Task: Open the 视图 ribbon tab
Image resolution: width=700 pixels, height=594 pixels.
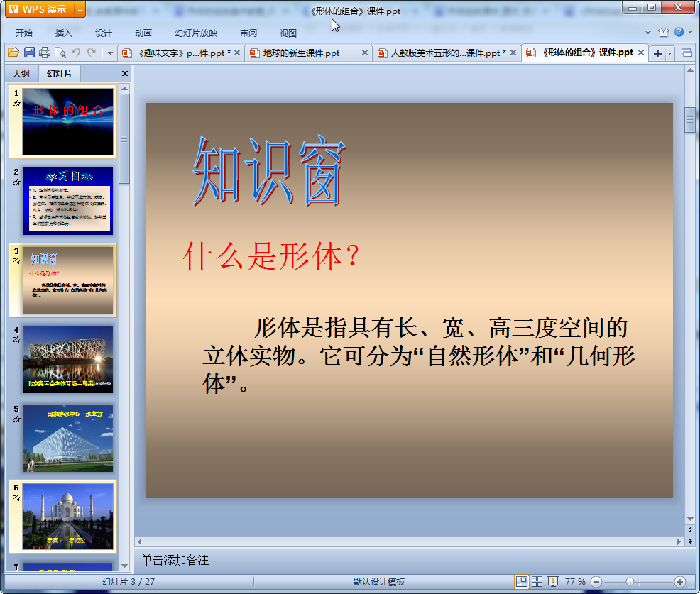Action: click(x=288, y=33)
